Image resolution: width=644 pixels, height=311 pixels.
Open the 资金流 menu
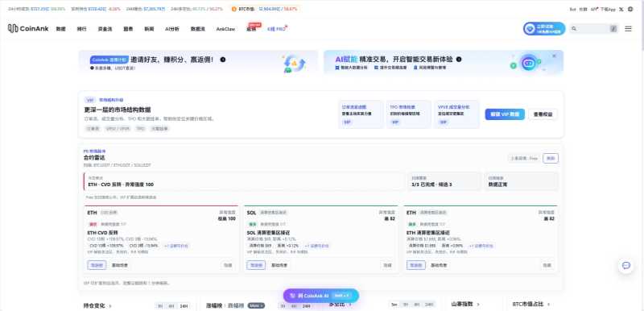tap(105, 29)
